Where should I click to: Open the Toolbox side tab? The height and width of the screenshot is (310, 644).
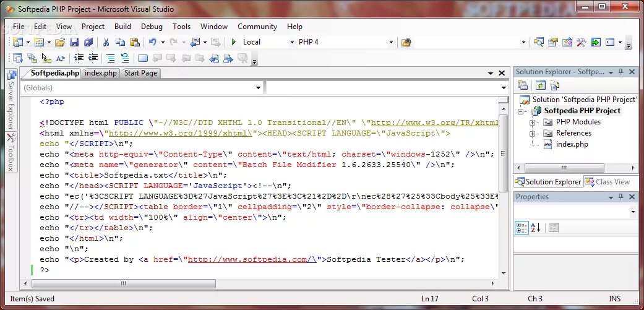pyautogui.click(x=12, y=152)
